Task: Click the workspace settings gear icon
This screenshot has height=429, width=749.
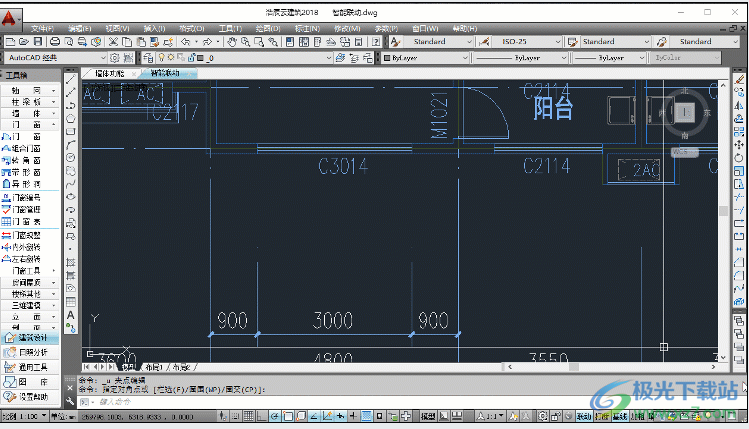Action: click(x=115, y=58)
